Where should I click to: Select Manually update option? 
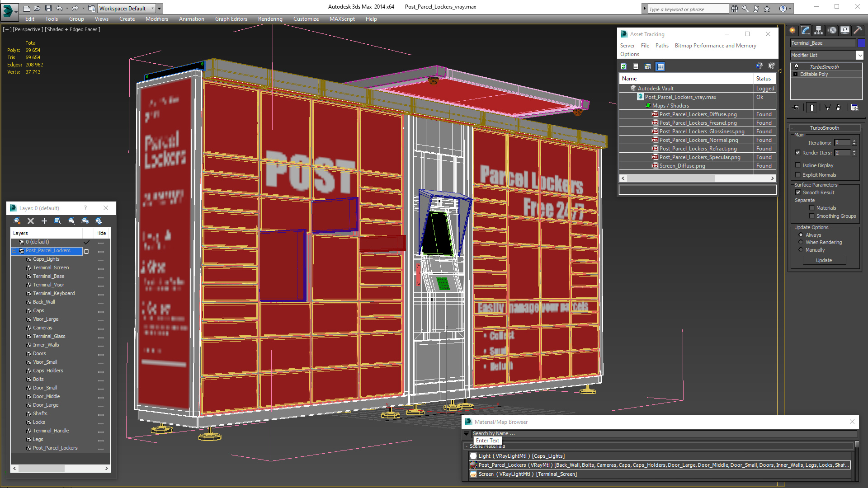tap(801, 250)
